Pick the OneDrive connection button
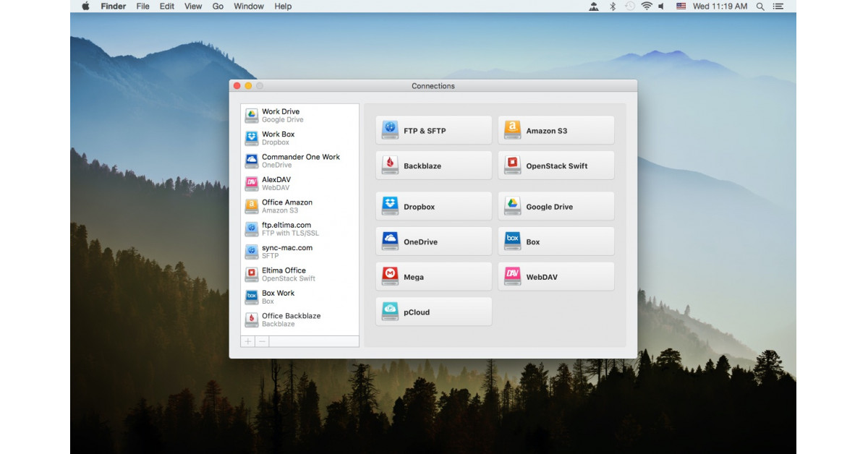868x454 pixels. pyautogui.click(x=434, y=241)
